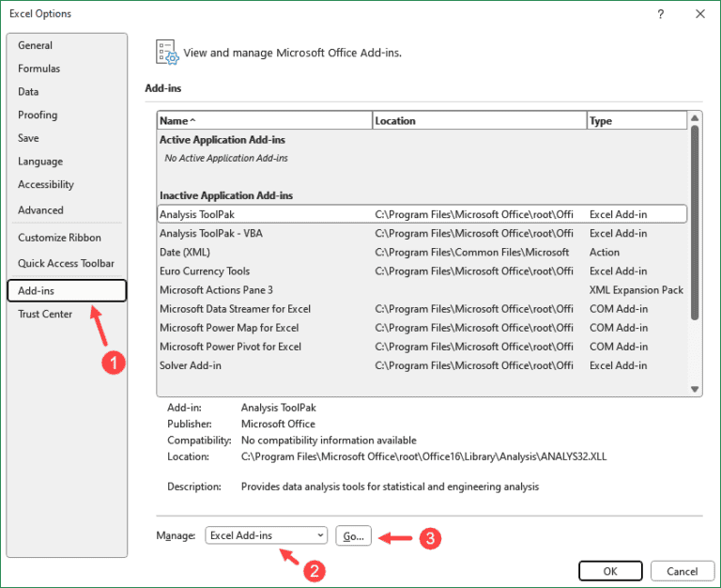Open the Customize Ribbon category

tap(59, 238)
